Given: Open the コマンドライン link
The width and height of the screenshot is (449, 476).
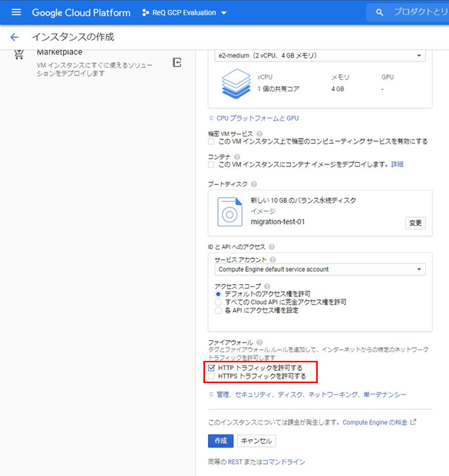Looking at the screenshot, I should (x=283, y=462).
